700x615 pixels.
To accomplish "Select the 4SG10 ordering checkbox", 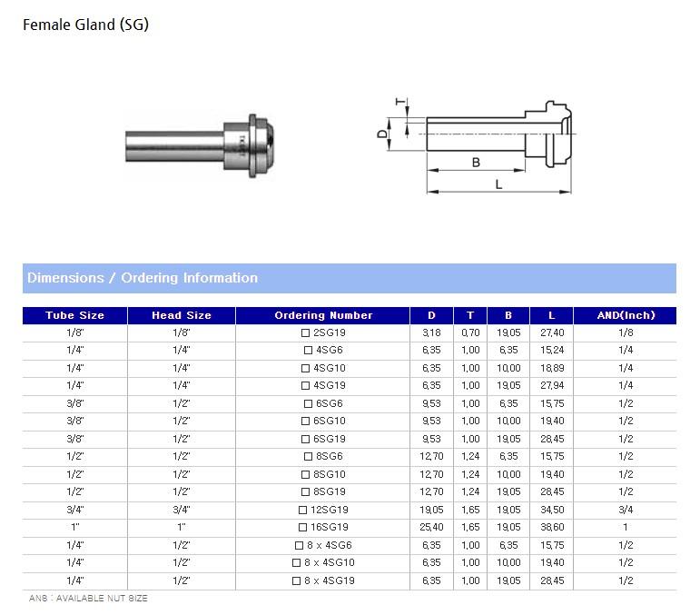I will pyautogui.click(x=306, y=368).
